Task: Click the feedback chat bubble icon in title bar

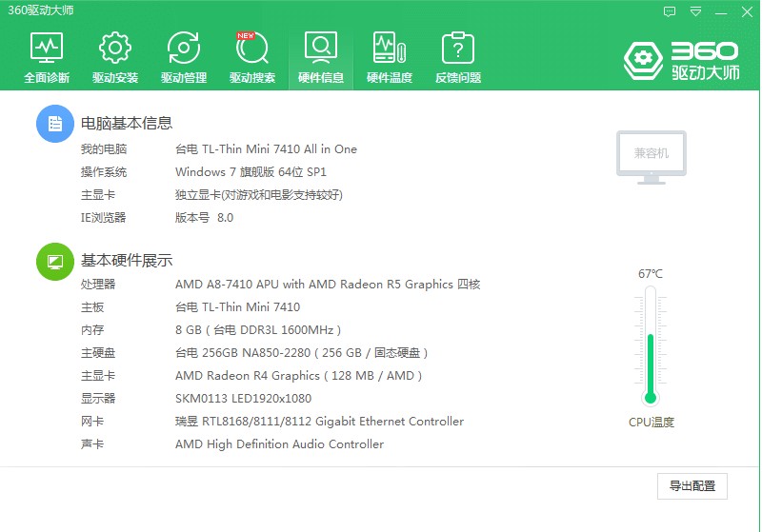Action: [670, 11]
